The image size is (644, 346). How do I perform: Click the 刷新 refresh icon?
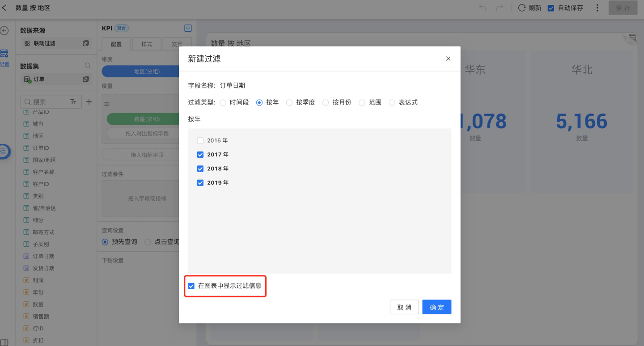point(521,8)
